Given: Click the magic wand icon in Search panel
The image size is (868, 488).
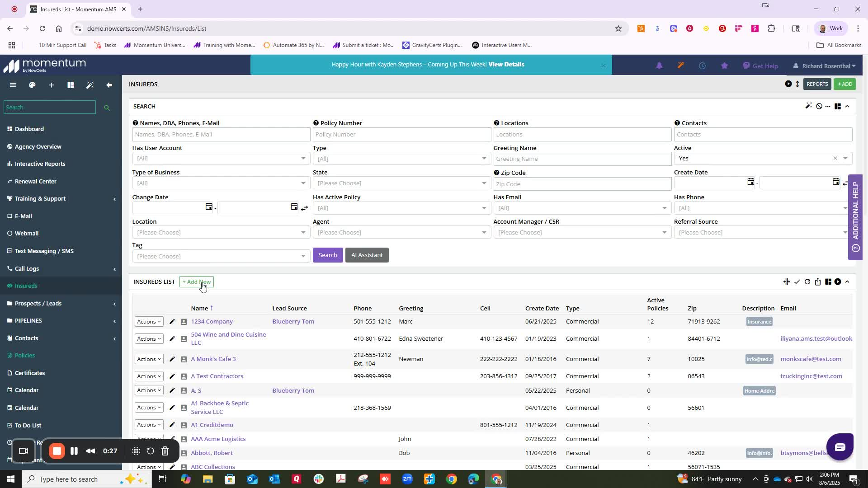Looking at the screenshot, I should pyautogui.click(x=808, y=106).
